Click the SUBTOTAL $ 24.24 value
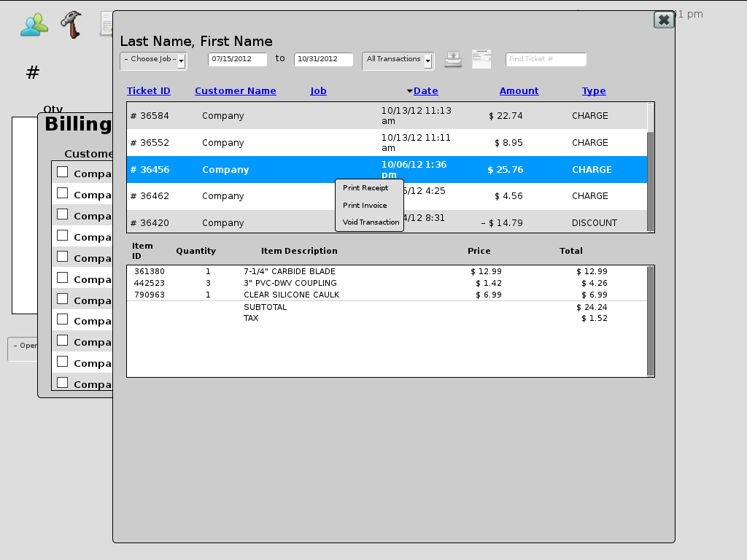Image resolution: width=747 pixels, height=560 pixels. (x=592, y=307)
